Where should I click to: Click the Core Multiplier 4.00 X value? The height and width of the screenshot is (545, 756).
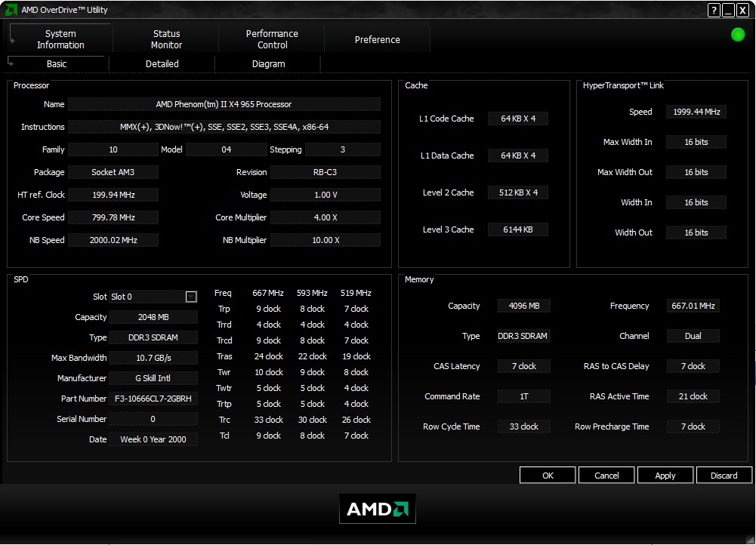[x=326, y=217]
